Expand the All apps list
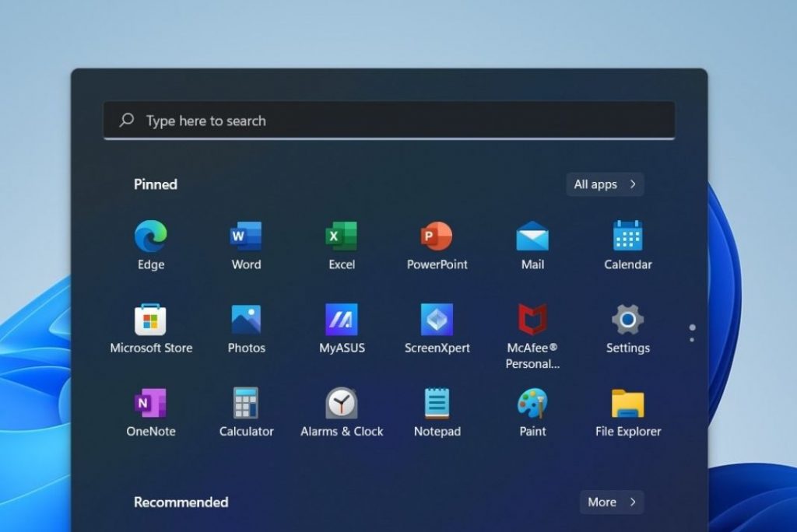797x532 pixels. (605, 184)
